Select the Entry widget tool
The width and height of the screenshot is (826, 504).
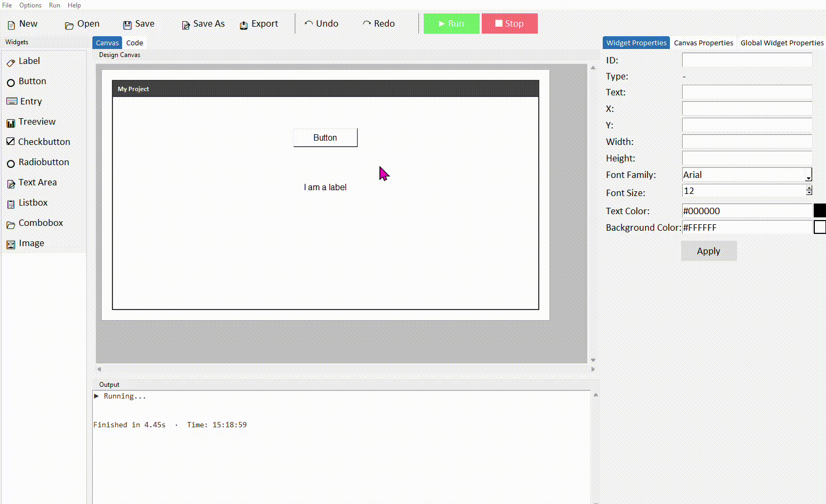tap(31, 101)
